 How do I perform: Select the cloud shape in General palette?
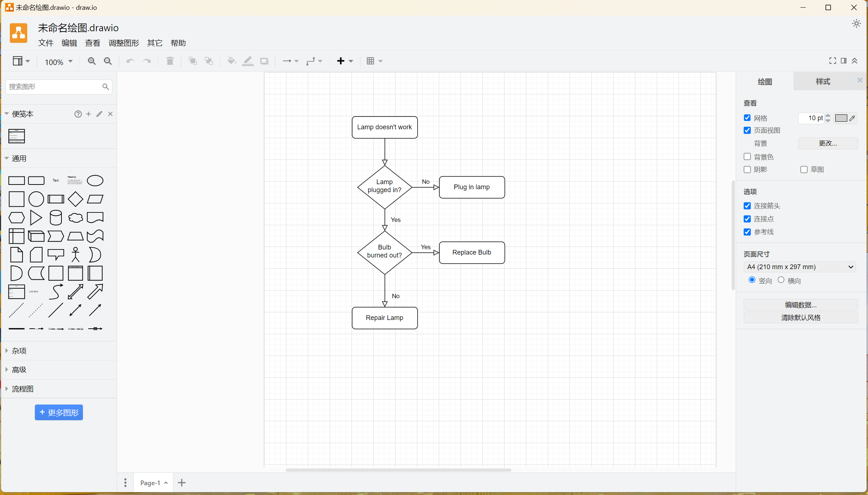point(75,218)
